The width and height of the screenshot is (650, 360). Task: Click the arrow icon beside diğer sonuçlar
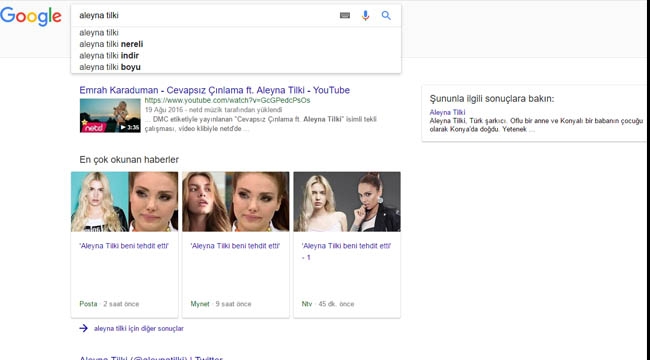(83, 328)
